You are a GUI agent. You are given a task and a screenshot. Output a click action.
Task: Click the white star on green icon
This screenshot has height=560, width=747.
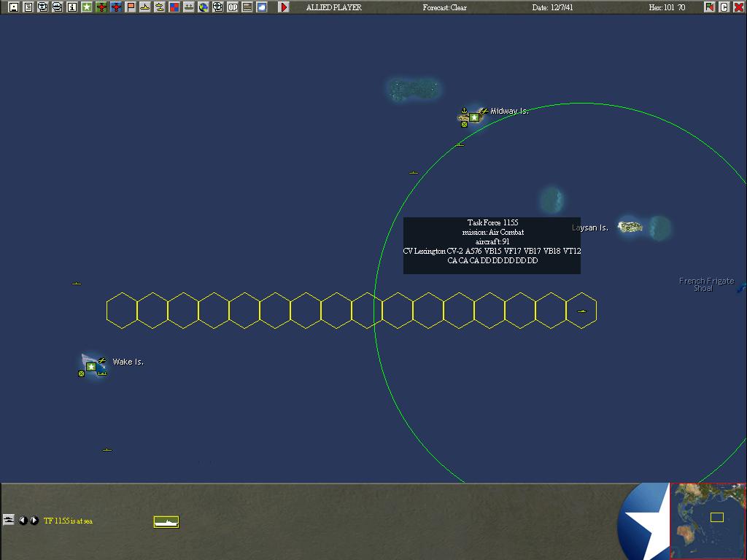[87, 7]
